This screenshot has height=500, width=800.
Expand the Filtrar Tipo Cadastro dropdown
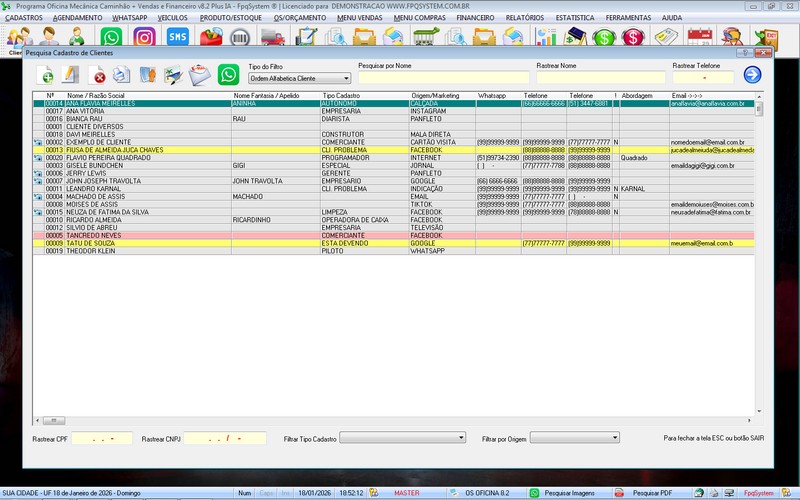click(403, 438)
